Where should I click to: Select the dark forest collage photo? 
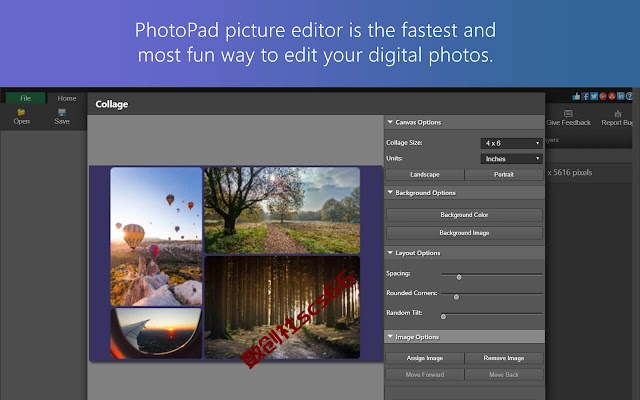pyautogui.click(x=282, y=307)
